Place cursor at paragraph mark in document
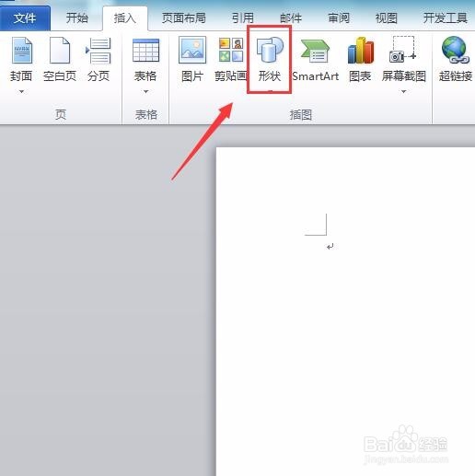This screenshot has width=475, height=476. [330, 247]
